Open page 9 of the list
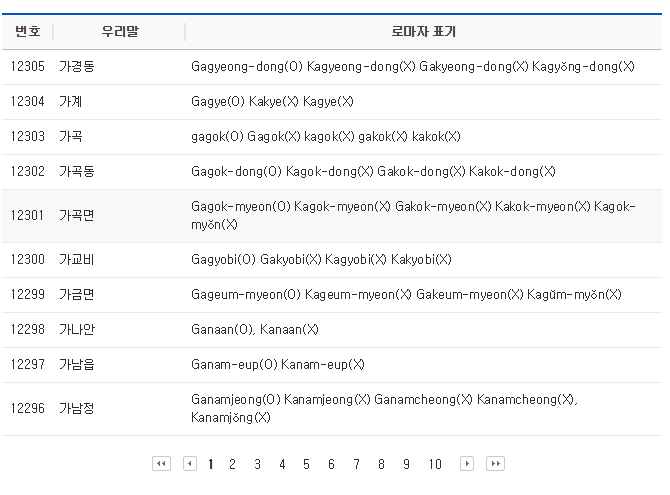The width and height of the screenshot is (670, 495). [406, 464]
